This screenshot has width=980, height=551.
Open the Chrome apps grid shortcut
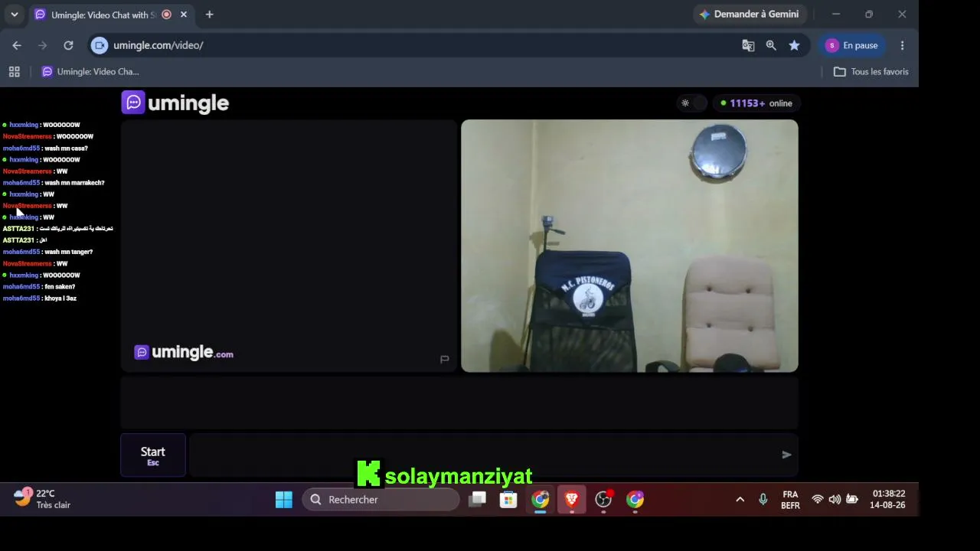(x=14, y=72)
